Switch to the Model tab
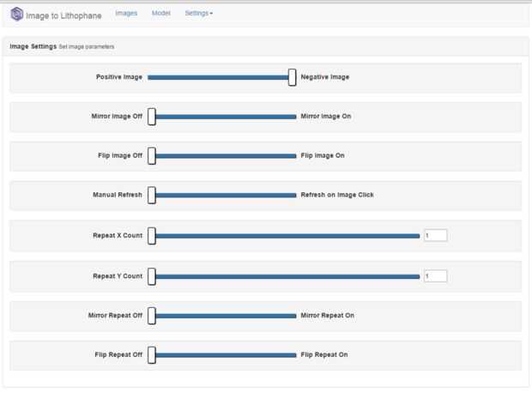This screenshot has height=393, width=532. (x=160, y=14)
